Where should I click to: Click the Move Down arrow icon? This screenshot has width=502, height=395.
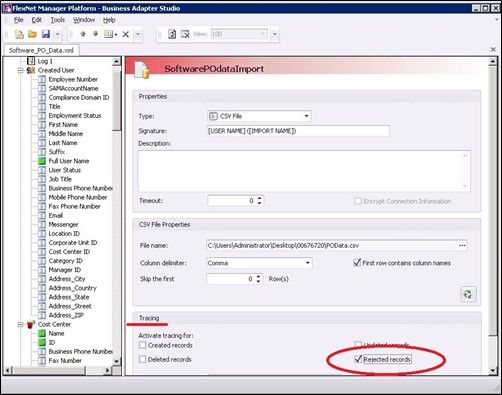(x=95, y=34)
